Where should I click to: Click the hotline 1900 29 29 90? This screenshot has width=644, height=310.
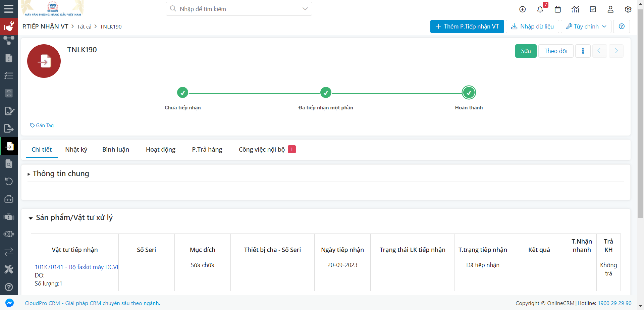[x=614, y=303]
